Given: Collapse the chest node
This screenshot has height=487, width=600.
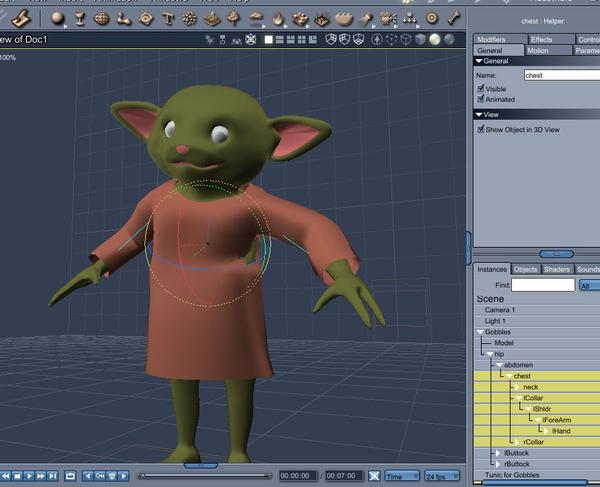Looking at the screenshot, I should [509, 376].
